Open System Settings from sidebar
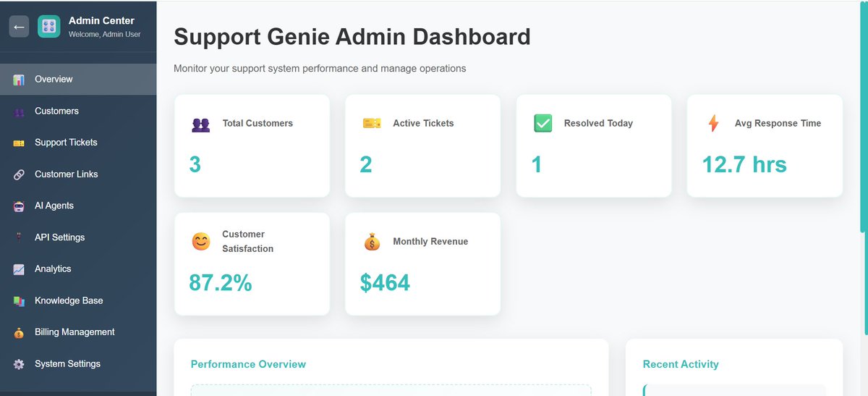Viewport: 868px width, 396px height. point(78,363)
